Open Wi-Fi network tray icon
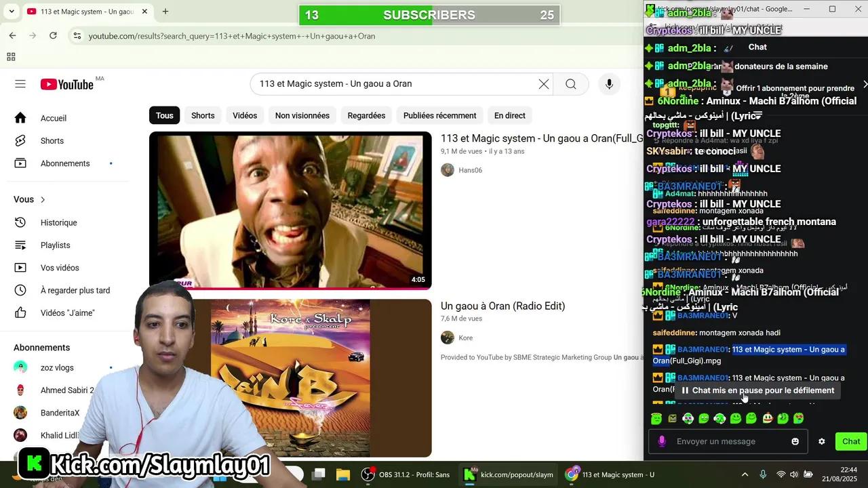 (781, 474)
